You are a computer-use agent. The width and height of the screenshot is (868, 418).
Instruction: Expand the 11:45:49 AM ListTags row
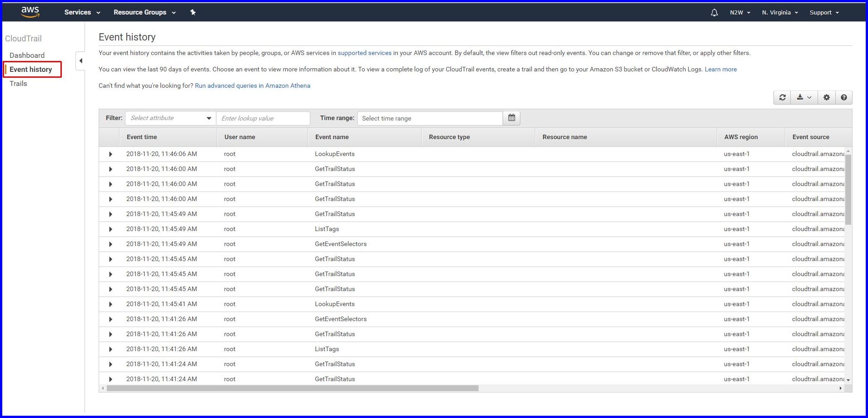click(110, 229)
